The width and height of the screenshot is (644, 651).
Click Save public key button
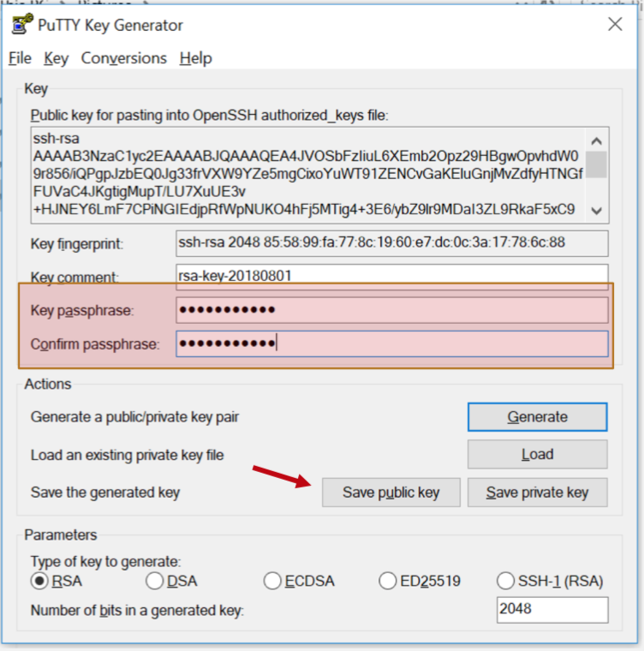(391, 493)
